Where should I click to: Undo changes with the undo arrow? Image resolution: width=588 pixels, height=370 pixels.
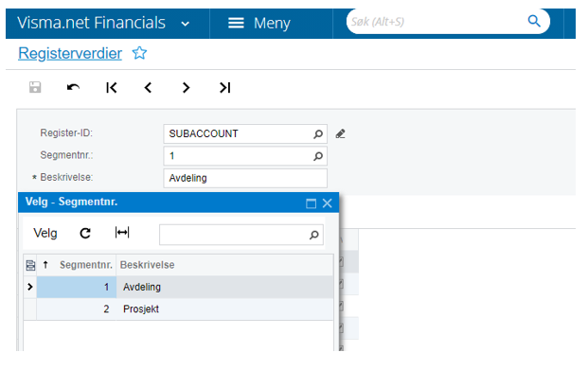pos(73,87)
